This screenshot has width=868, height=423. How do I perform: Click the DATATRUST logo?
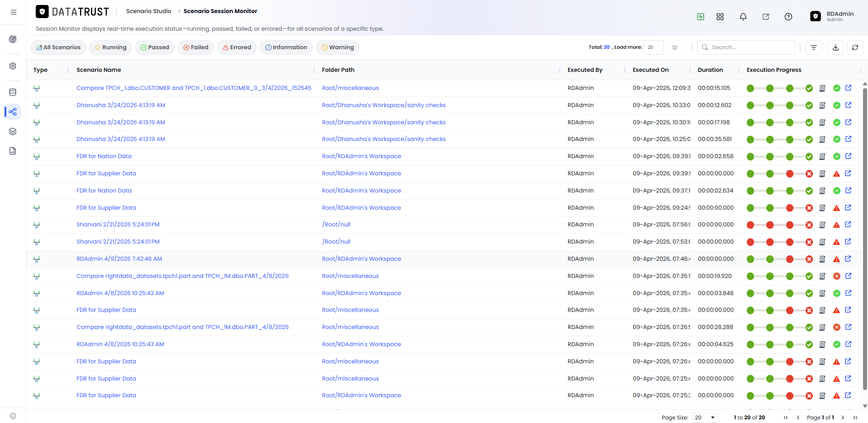point(72,12)
